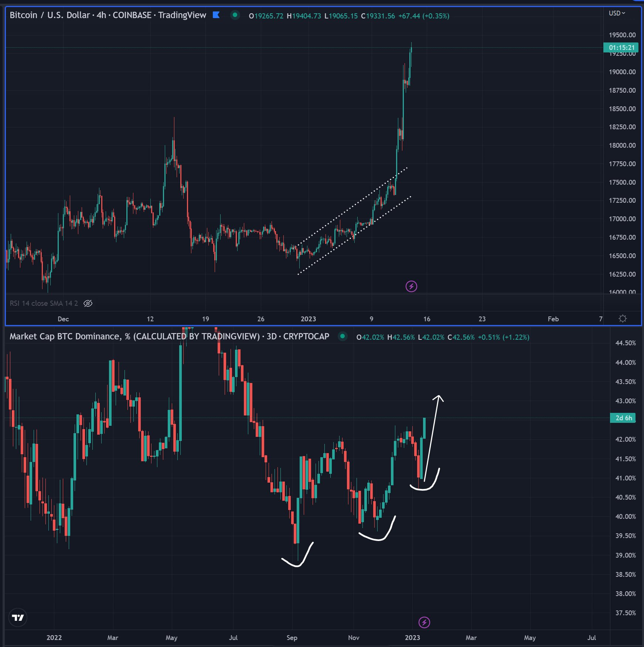Click the 16250.00 price scale label
This screenshot has width=644, height=647.
(622, 274)
